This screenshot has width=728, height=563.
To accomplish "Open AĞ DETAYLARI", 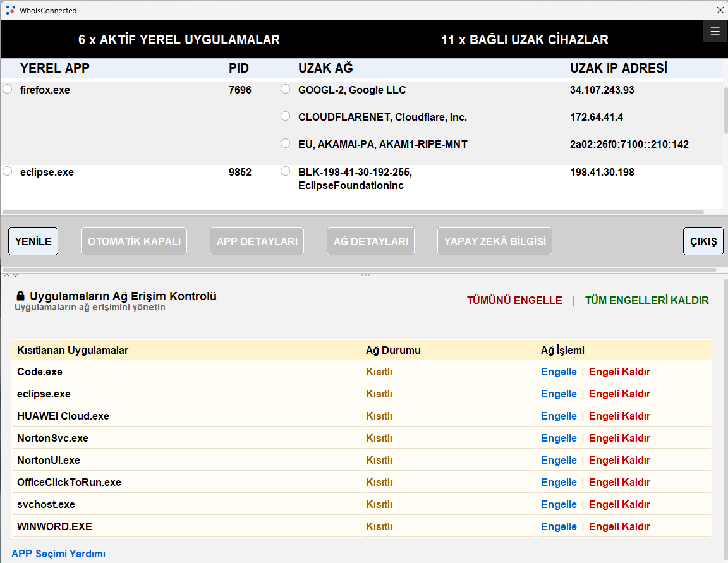I will [x=370, y=241].
